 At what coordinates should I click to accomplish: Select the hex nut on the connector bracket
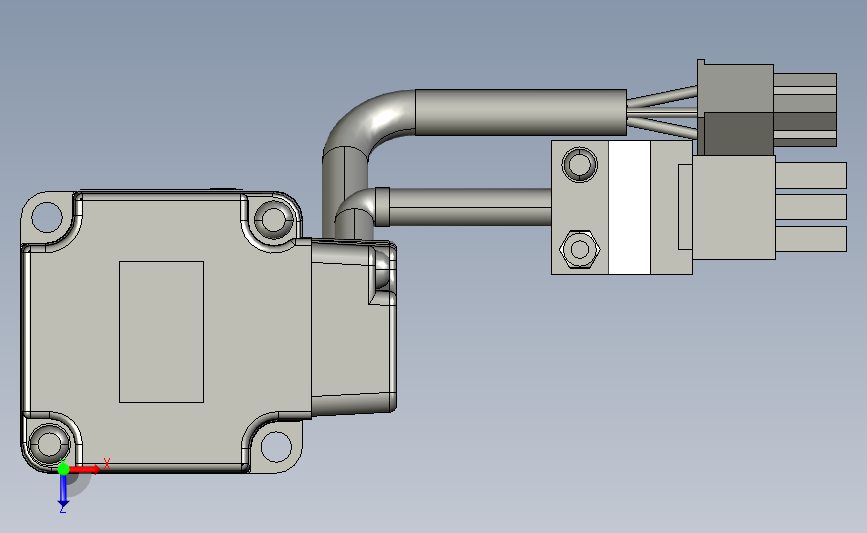(x=579, y=249)
